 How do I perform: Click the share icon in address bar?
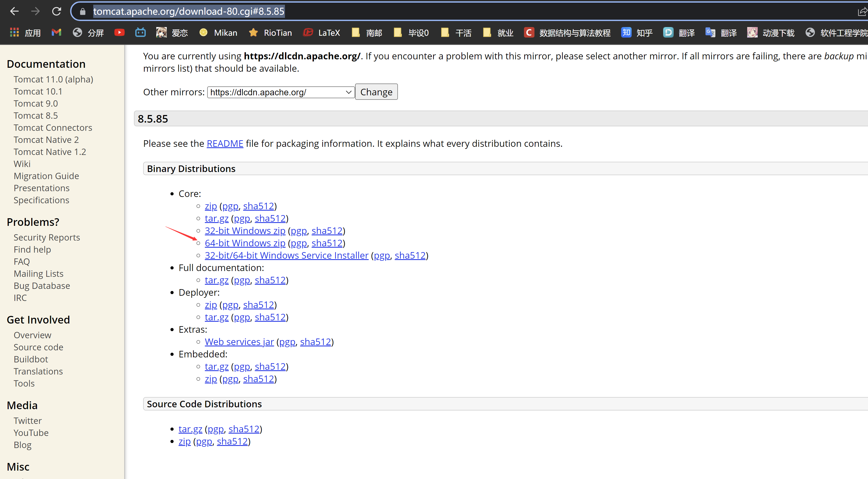[862, 12]
